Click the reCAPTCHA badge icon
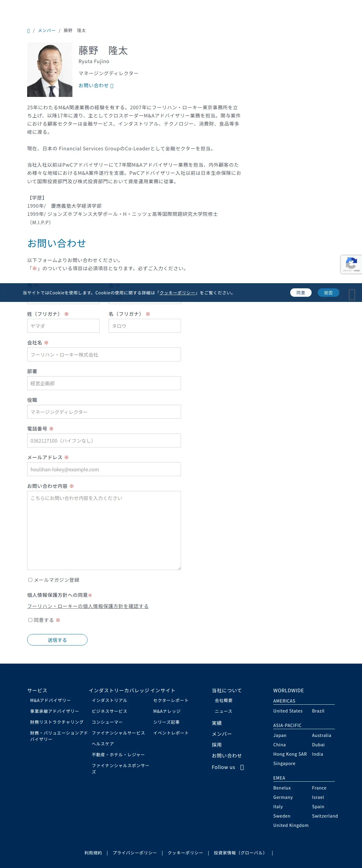The width and height of the screenshot is (362, 868). tap(351, 264)
